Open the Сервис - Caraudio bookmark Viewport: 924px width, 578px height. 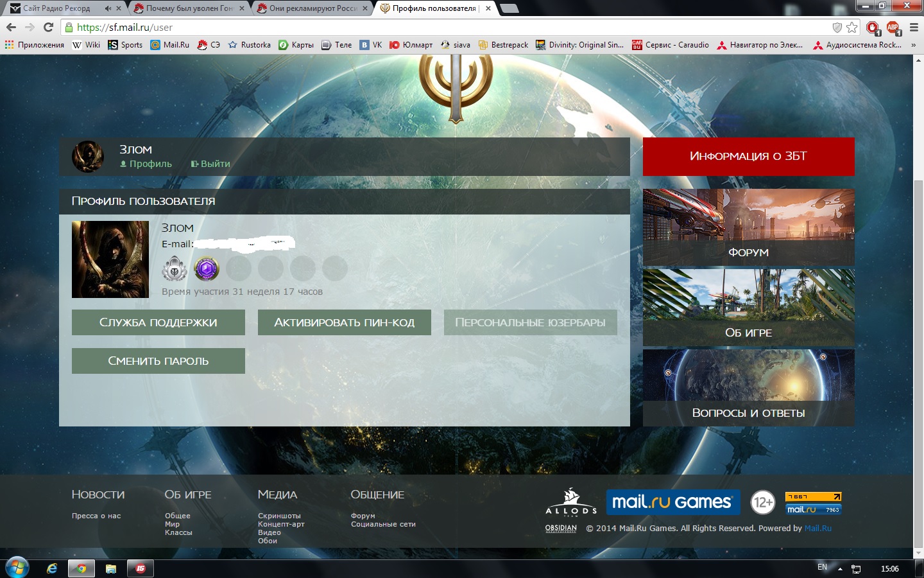pyautogui.click(x=671, y=45)
